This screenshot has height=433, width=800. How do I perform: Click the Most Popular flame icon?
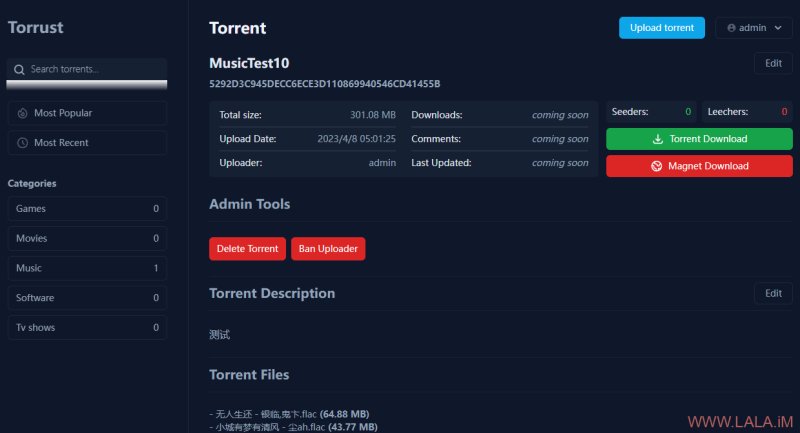(x=22, y=113)
